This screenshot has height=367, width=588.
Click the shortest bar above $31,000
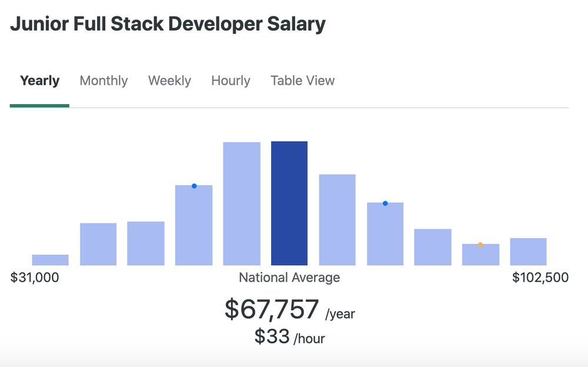[x=50, y=260]
